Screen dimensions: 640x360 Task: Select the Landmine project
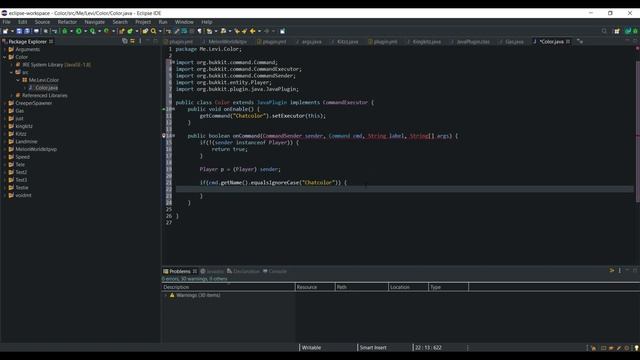[26, 142]
